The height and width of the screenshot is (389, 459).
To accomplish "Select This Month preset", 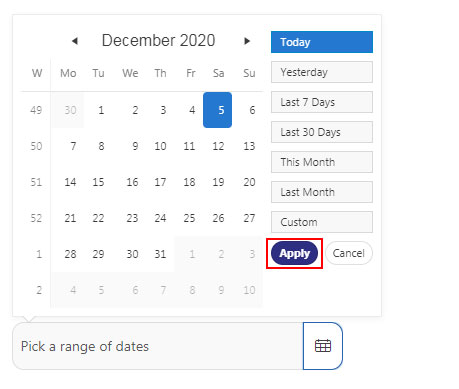I will click(x=322, y=162).
